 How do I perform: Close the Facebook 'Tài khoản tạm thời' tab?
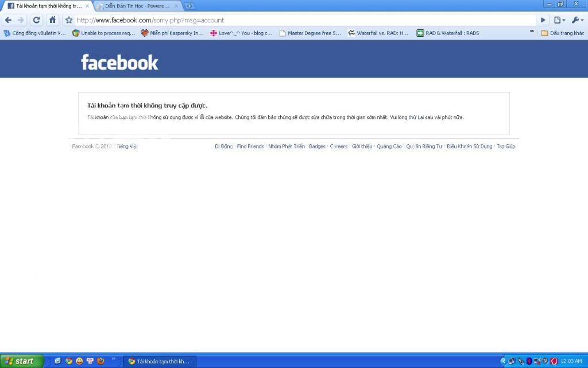[x=87, y=6]
